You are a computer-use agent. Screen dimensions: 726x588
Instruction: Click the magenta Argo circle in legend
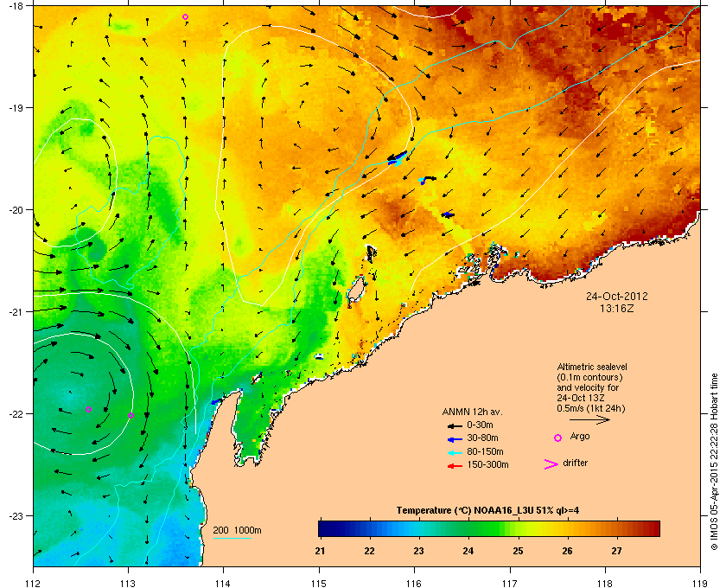[558, 438]
